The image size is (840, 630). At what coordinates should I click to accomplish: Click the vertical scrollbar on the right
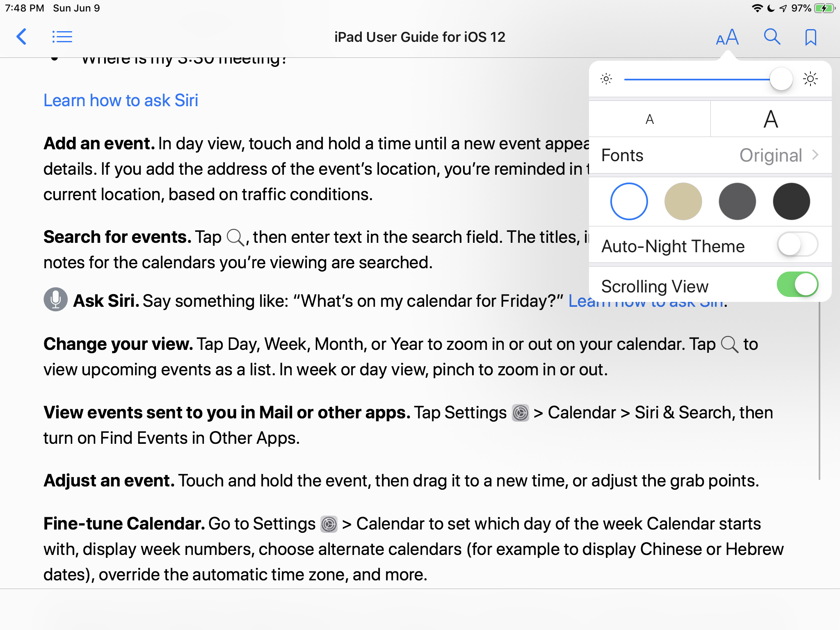click(x=819, y=390)
